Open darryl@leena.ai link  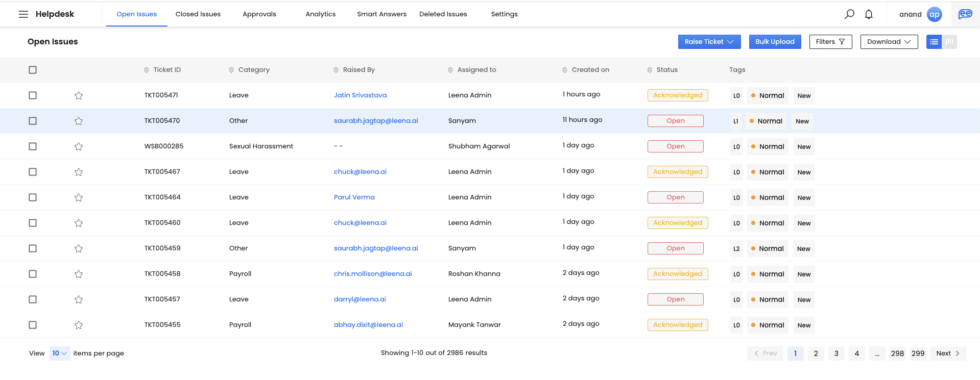(x=360, y=299)
